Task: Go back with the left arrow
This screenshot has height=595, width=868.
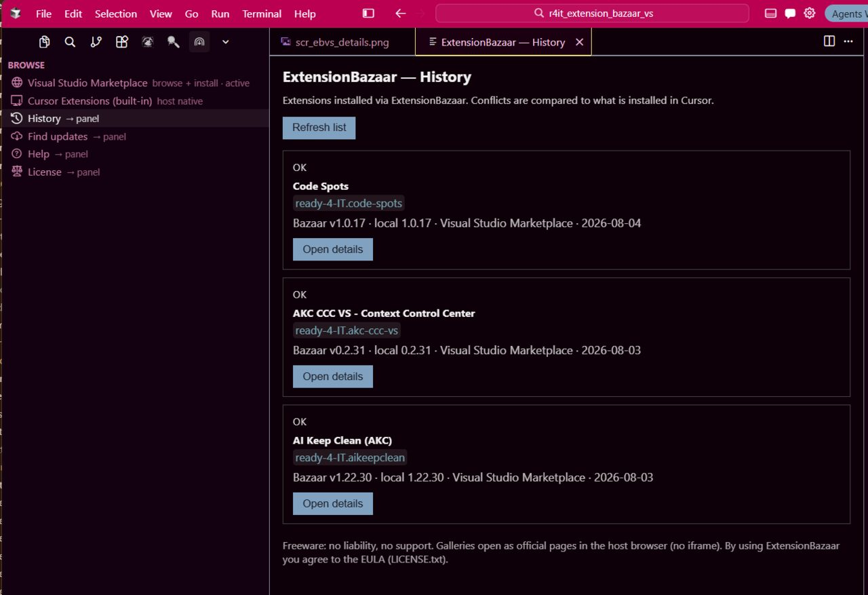Action: point(400,13)
